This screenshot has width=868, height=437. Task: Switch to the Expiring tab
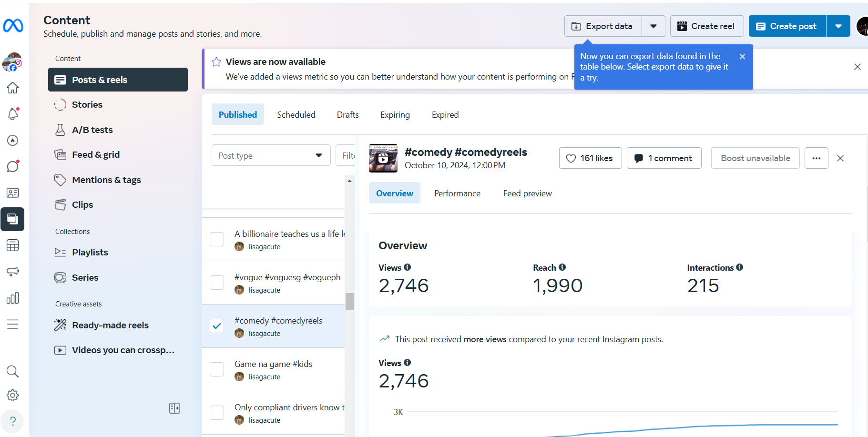[x=395, y=114]
